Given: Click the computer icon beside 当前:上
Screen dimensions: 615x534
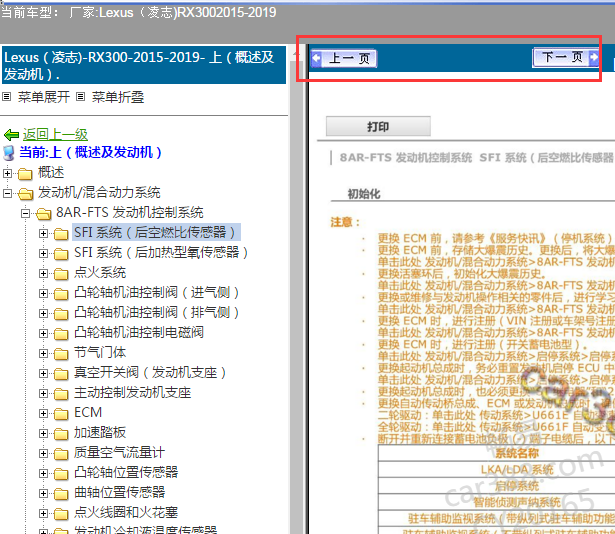Looking at the screenshot, I should [9, 153].
